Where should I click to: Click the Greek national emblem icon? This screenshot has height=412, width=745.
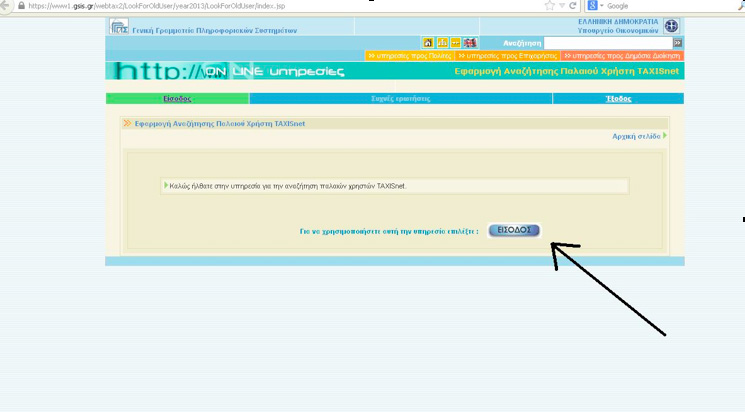point(672,26)
